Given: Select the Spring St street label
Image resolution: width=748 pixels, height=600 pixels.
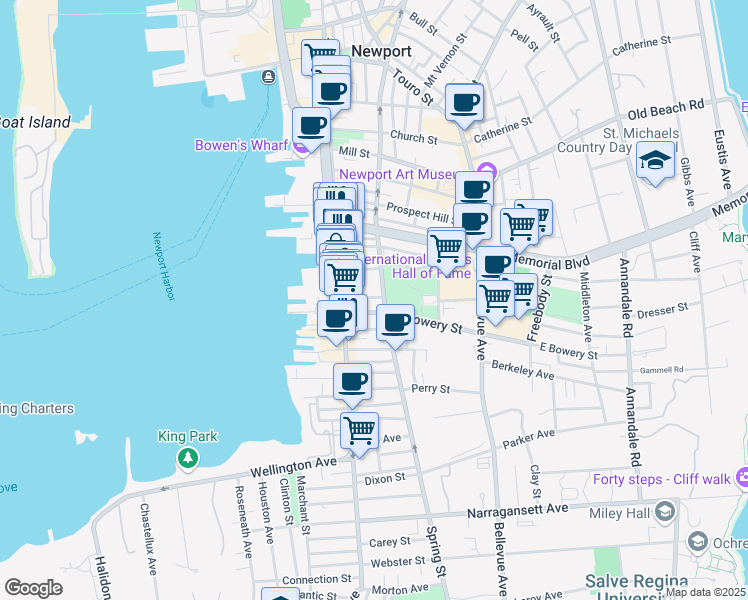Looking at the screenshot, I should (x=437, y=551).
